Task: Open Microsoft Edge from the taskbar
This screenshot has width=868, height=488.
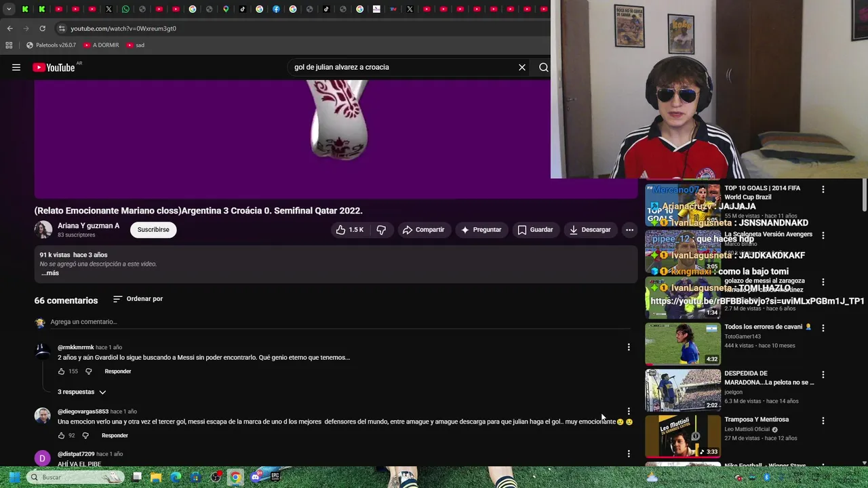Action: coord(176,477)
